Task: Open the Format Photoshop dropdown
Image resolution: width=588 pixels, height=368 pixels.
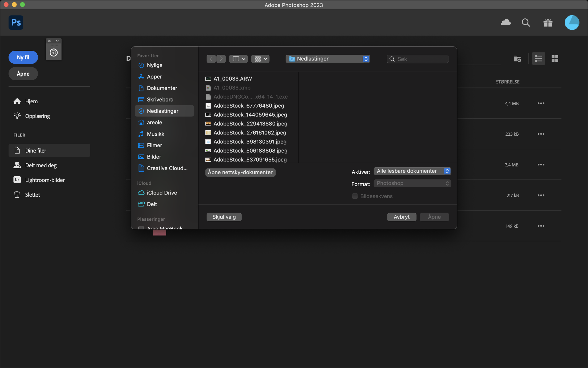Action: 412,183
